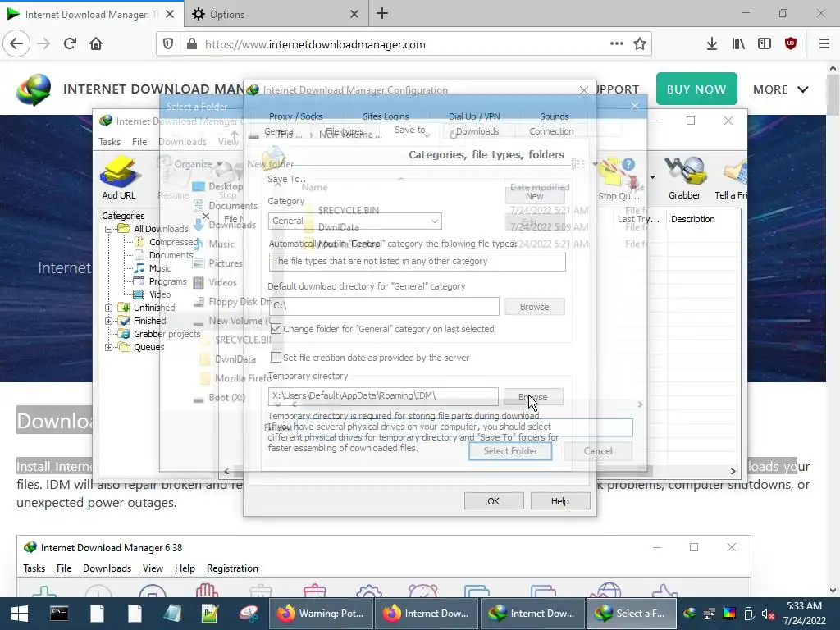840x630 pixels.
Task: Switch to the Options browser tab
Action: point(276,15)
